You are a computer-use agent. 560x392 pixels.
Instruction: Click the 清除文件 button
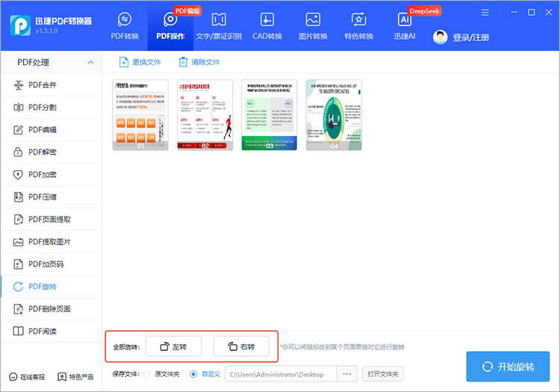coord(199,62)
